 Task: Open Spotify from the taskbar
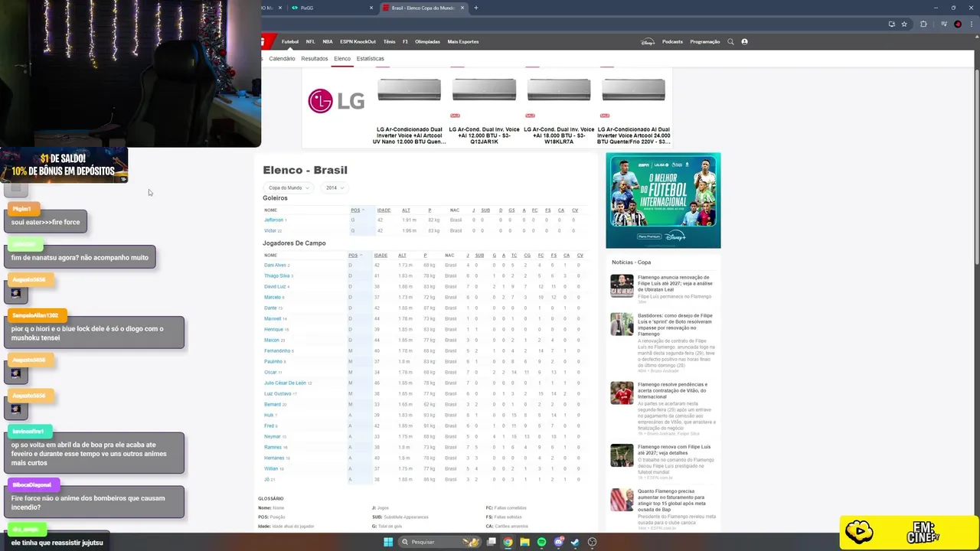pyautogui.click(x=541, y=542)
